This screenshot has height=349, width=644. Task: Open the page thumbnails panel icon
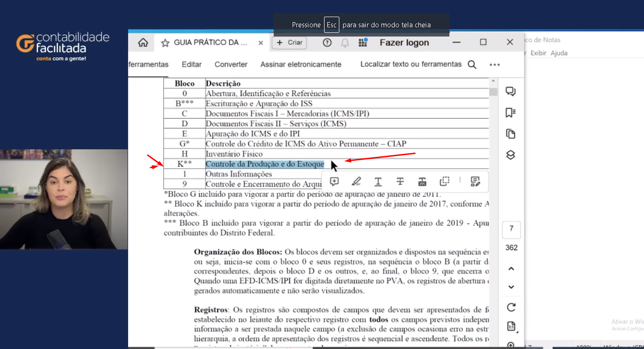[x=510, y=134]
